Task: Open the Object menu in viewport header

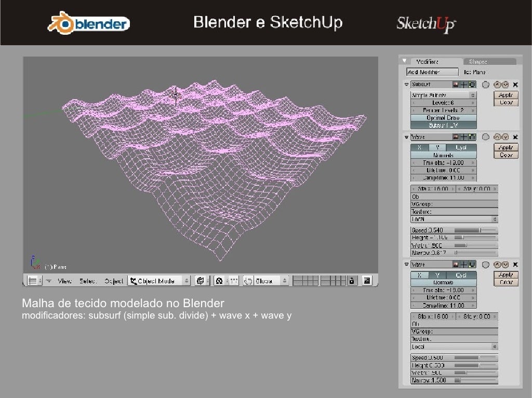Action: 114,281
